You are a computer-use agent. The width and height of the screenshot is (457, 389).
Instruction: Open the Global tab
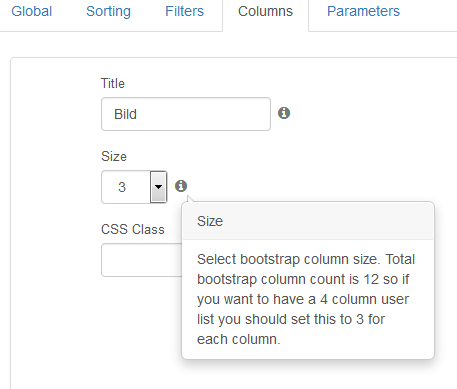[x=32, y=12]
